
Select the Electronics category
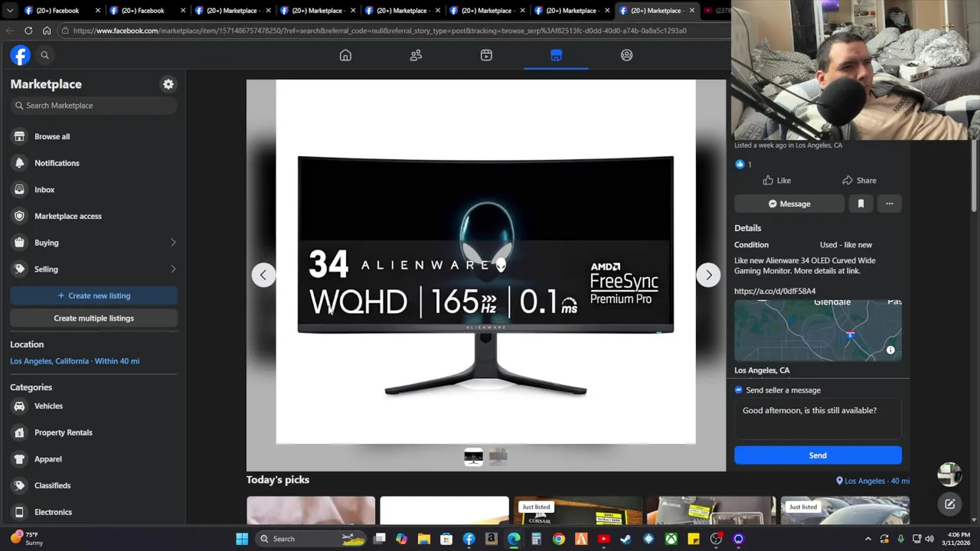point(93,512)
